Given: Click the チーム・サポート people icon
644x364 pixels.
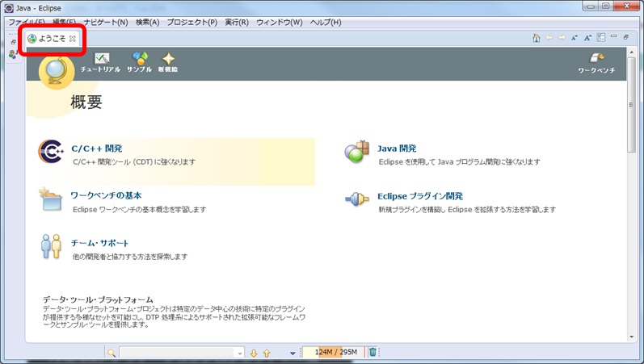Looking at the screenshot, I should point(51,246).
